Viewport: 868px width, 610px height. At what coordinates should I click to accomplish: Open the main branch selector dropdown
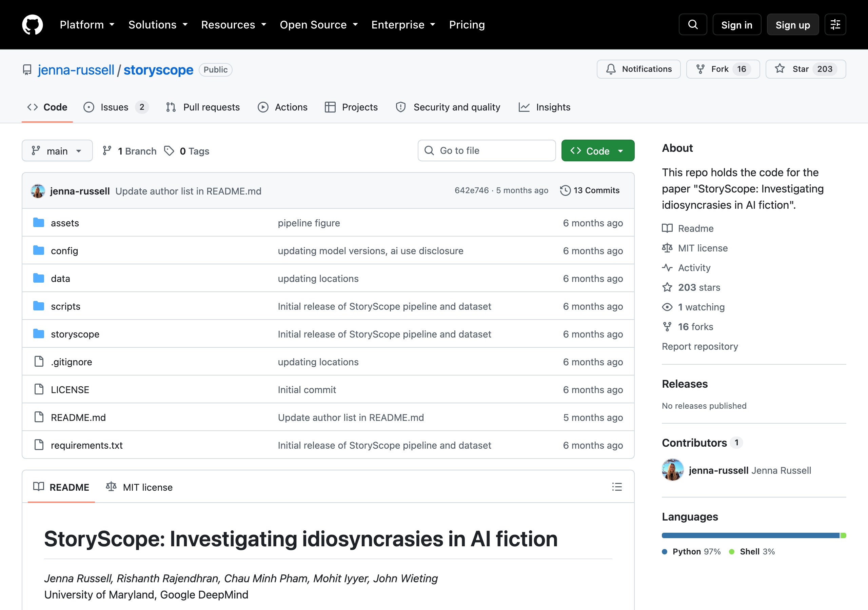[x=57, y=151]
